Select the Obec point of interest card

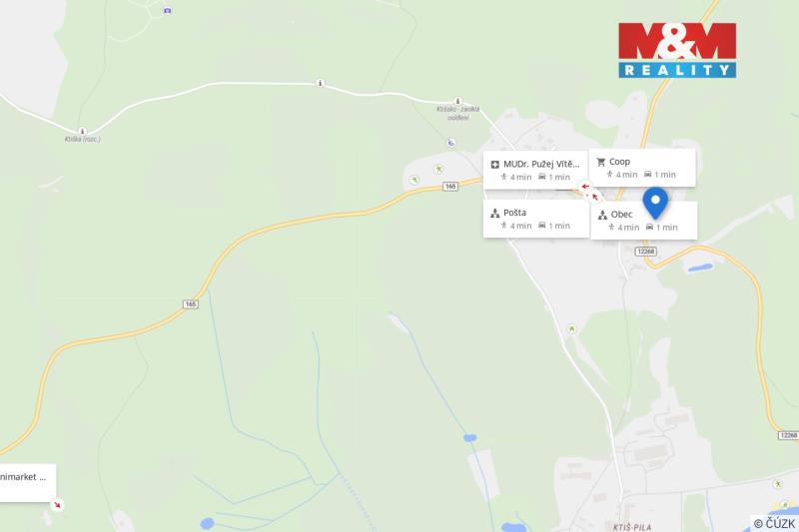pyautogui.click(x=643, y=221)
